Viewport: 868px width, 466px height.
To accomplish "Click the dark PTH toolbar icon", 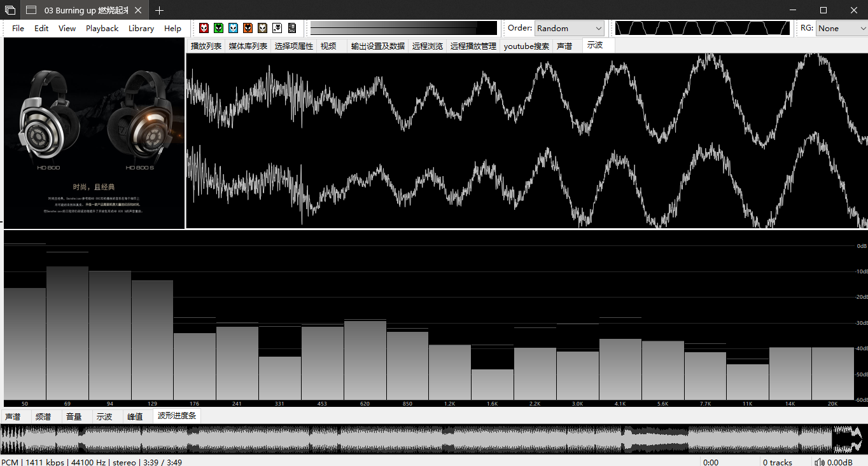I will [292, 28].
